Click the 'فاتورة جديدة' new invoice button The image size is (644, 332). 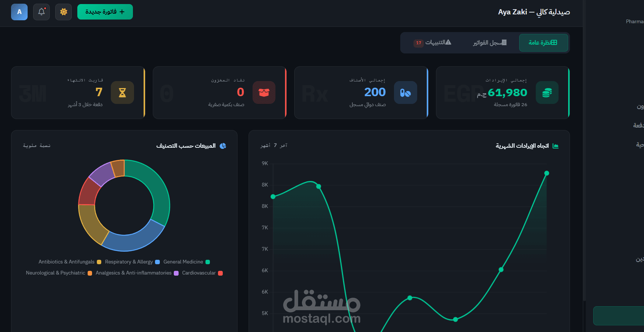105,12
